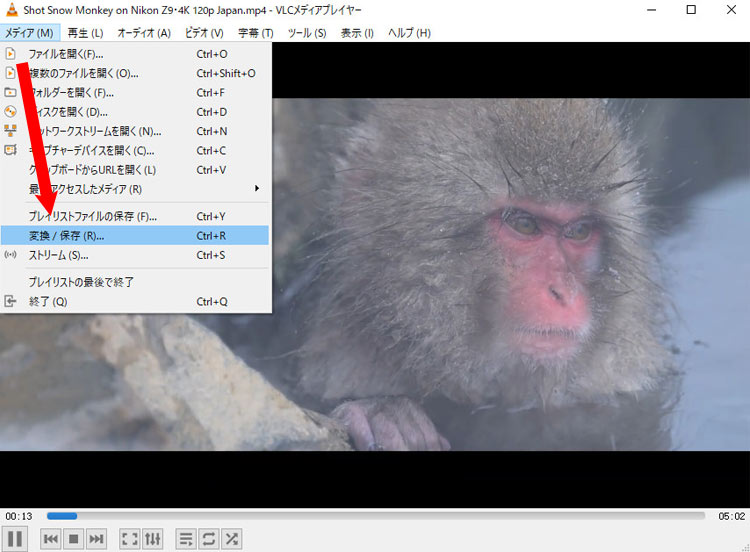Screen dimensions: 750x552
Task: Click the stream broadcast icon in menu
Action: click(10, 254)
